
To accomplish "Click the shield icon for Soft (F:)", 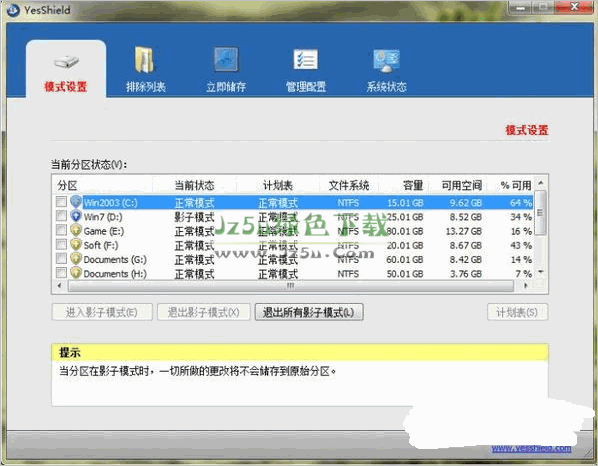I will (76, 244).
